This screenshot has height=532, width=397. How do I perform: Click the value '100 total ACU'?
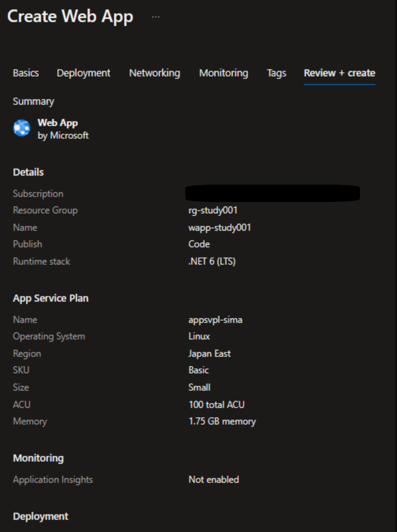216,404
